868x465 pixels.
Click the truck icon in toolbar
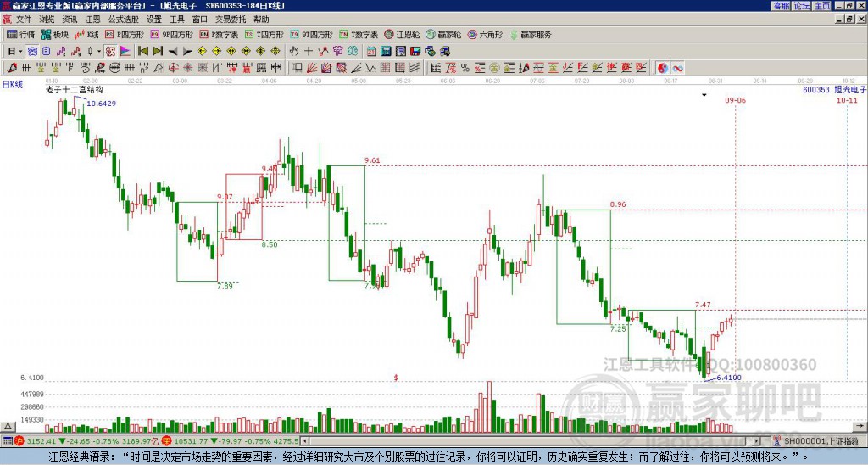(444, 52)
